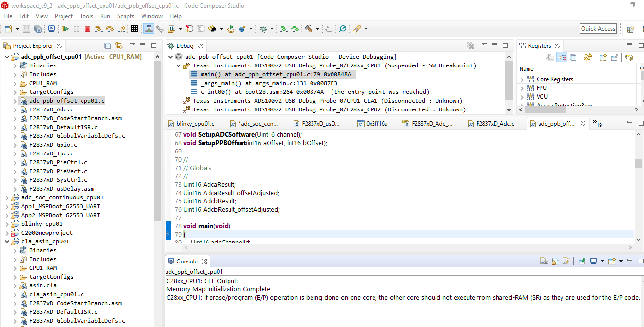Screen dimensions: 644x327
Task: Select asin.cla file in Project Explorer
Action: [x=42, y=285]
